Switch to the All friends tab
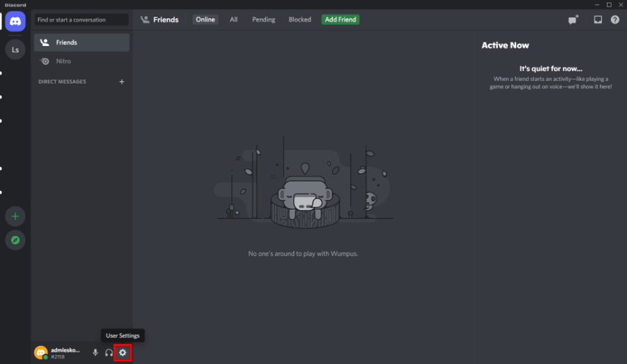 (233, 19)
